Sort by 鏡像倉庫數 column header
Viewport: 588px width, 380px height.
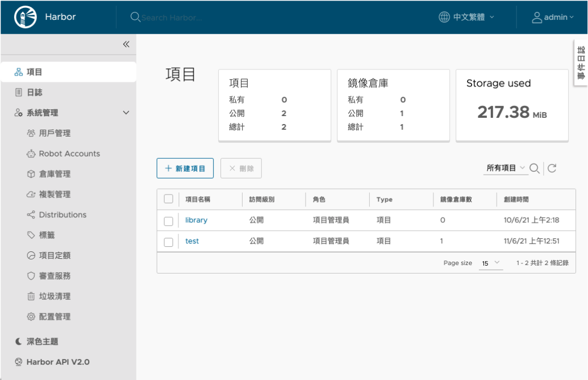[x=456, y=200]
